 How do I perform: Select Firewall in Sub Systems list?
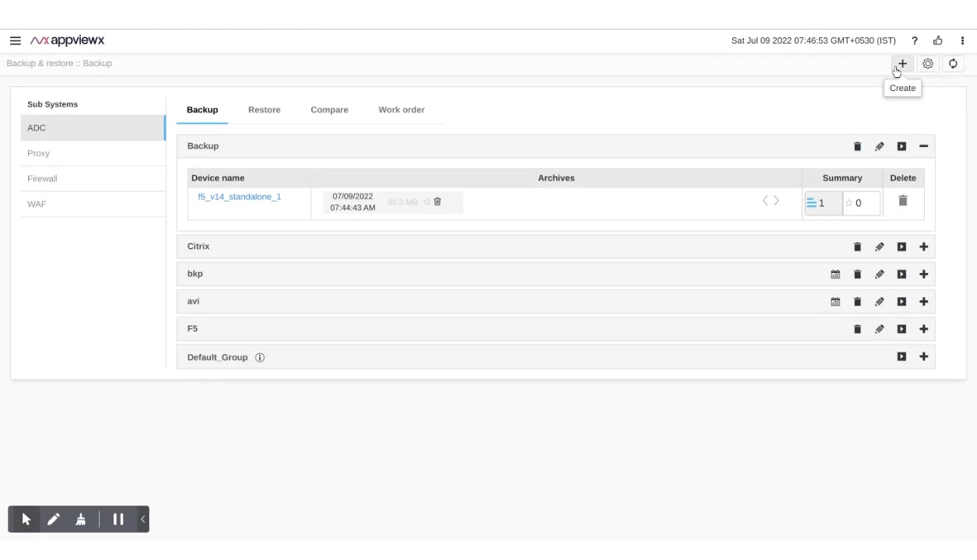(x=42, y=179)
